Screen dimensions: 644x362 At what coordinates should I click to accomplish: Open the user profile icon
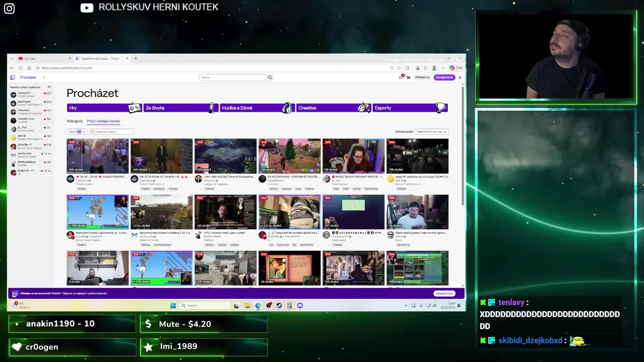coord(460,77)
